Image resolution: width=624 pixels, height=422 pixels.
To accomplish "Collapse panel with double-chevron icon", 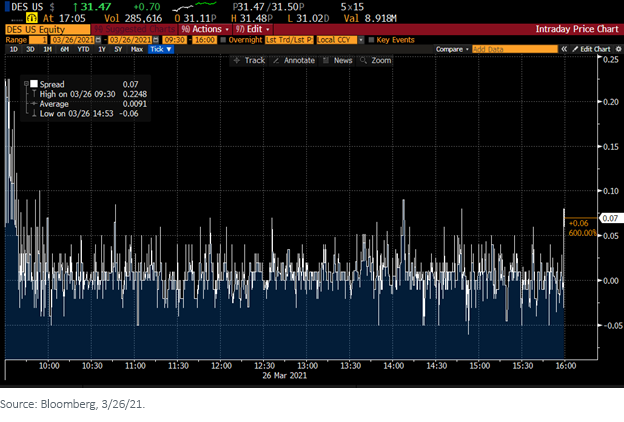I will (564, 49).
